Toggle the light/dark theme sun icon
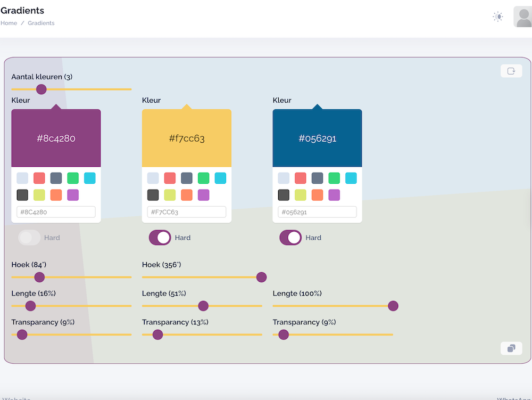The width and height of the screenshot is (532, 400). tap(498, 17)
